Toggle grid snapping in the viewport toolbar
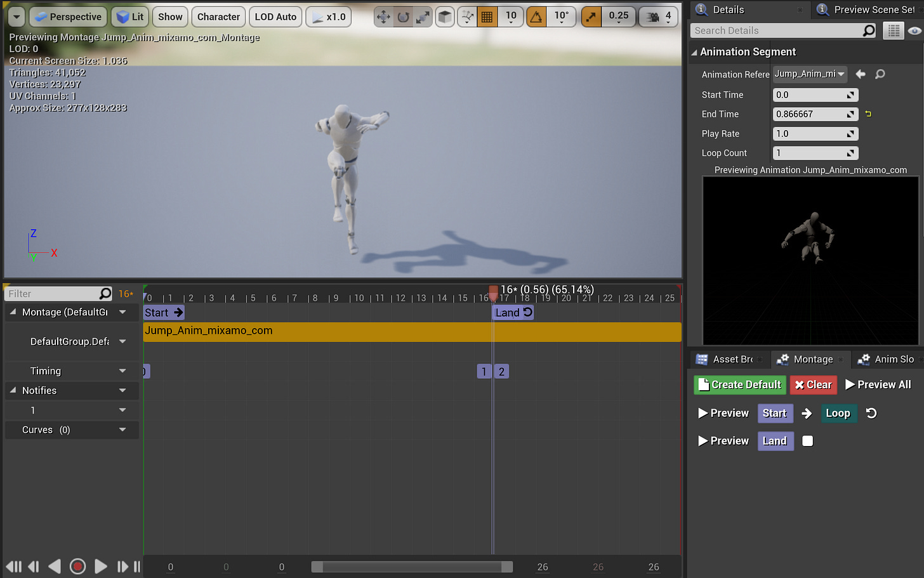The height and width of the screenshot is (578, 924). 487,17
